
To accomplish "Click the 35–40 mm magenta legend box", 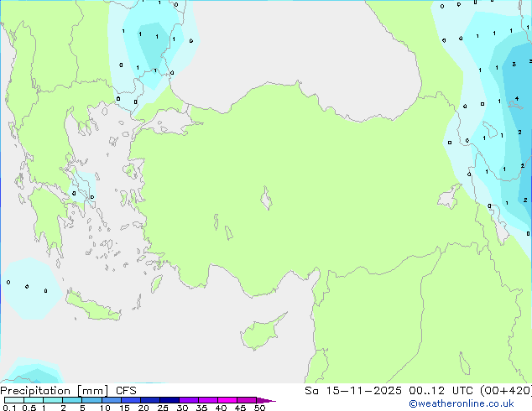I will pos(207,400).
